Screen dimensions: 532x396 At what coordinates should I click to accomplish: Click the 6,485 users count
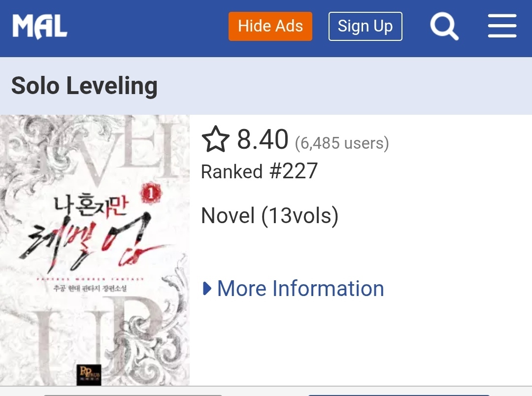coord(342,143)
